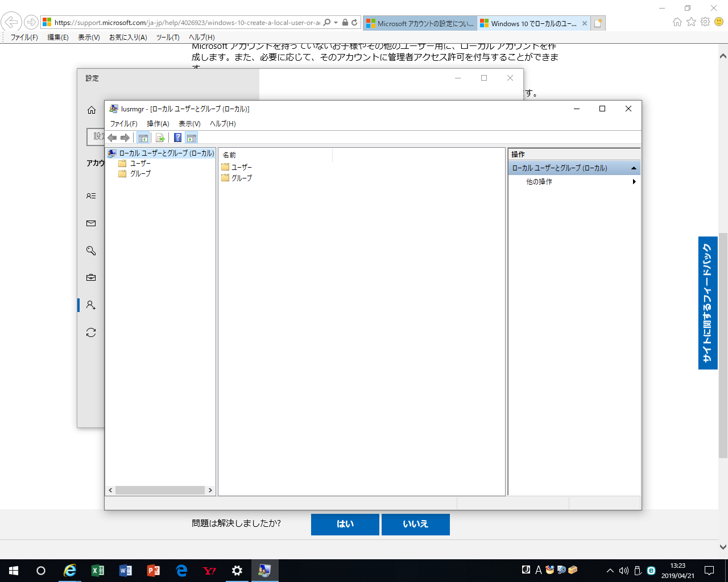Open the グループ folder in the Name pane
The height and width of the screenshot is (582, 728).
(x=241, y=177)
